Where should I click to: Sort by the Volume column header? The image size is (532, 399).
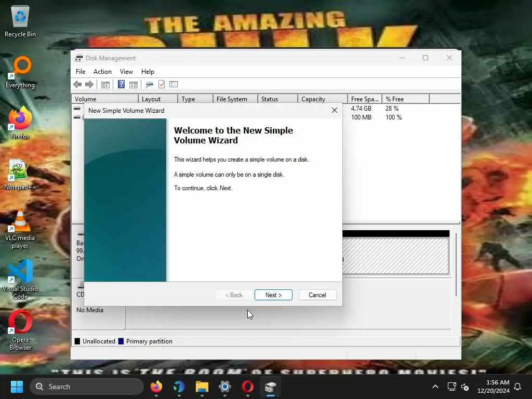[x=105, y=99]
